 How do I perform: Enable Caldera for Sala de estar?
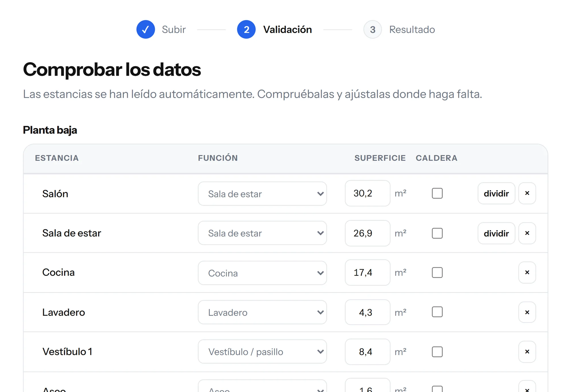click(437, 233)
